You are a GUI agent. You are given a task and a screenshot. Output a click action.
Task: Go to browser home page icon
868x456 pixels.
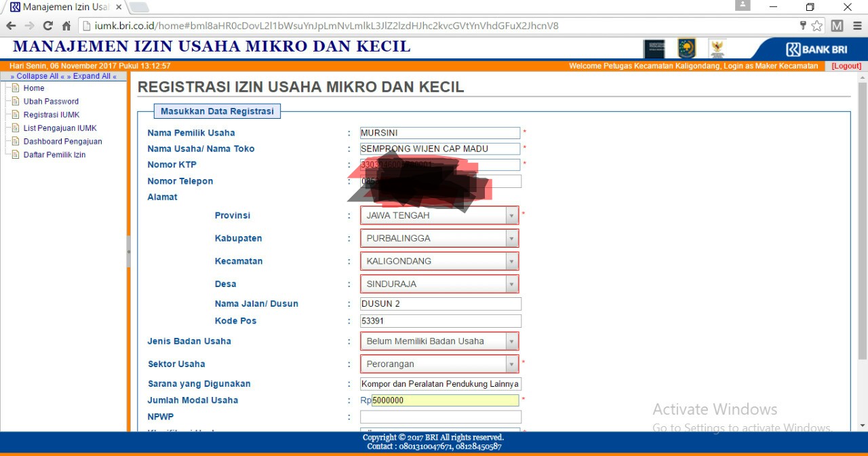[66, 26]
